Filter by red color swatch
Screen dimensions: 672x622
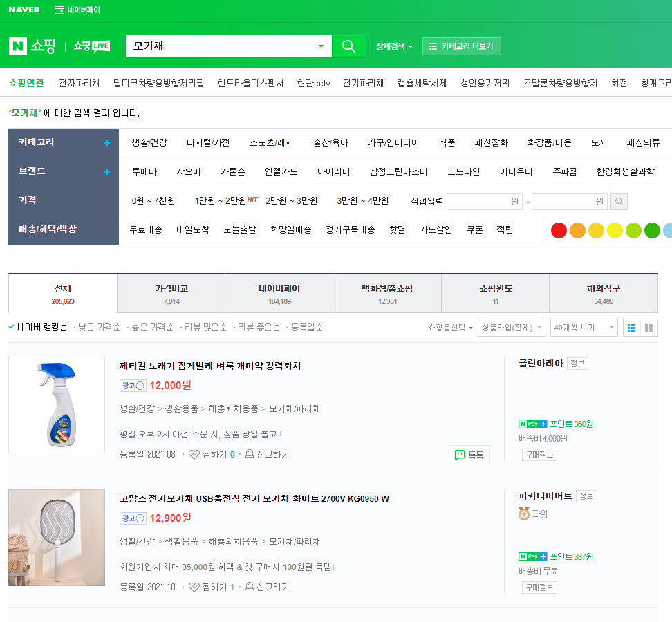pos(559,230)
